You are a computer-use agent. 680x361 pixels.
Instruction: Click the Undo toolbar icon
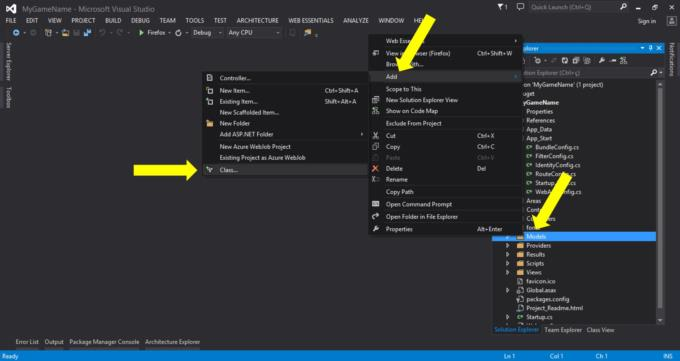click(102, 33)
